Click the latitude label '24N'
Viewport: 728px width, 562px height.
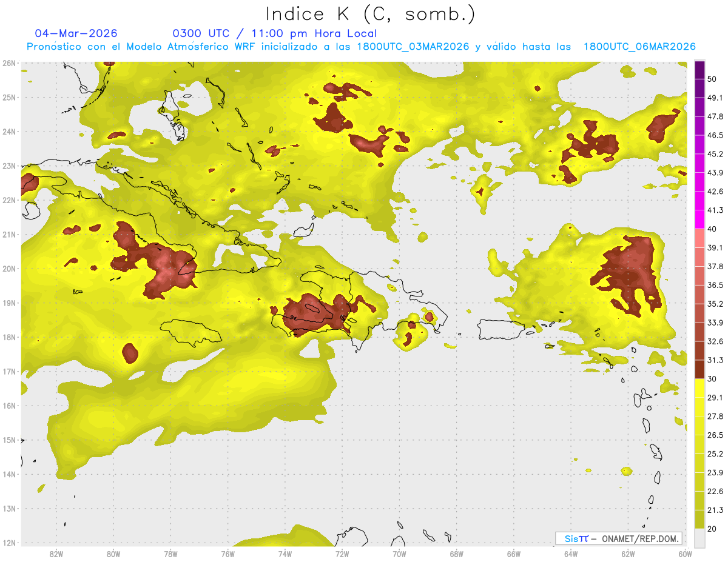point(9,131)
